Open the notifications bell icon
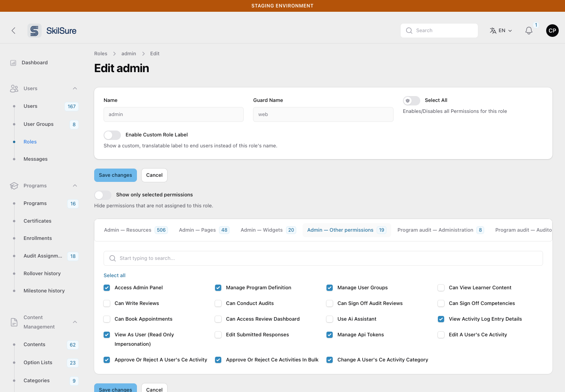This screenshot has height=392, width=565. (x=529, y=31)
